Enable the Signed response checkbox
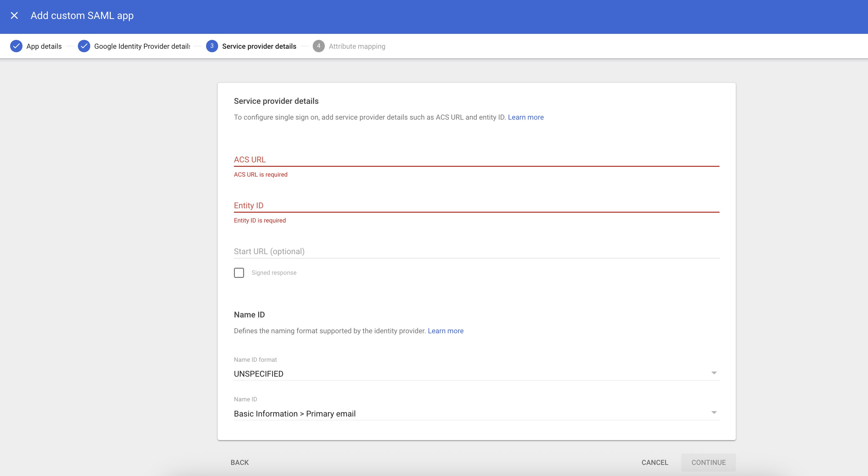Screen dimensions: 868x476 (239, 272)
